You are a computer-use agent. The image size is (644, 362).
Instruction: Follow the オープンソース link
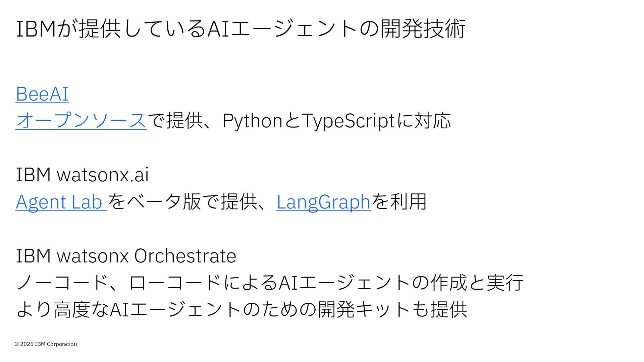81,120
